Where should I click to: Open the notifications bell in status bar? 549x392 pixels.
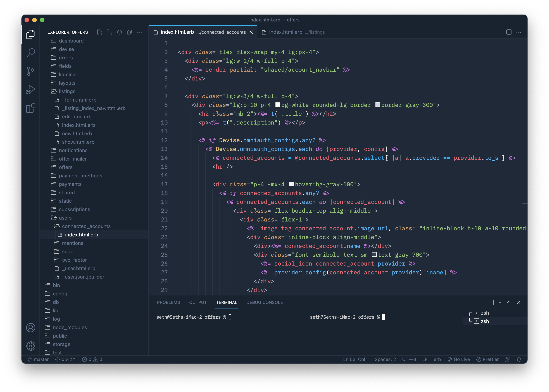pos(519,359)
